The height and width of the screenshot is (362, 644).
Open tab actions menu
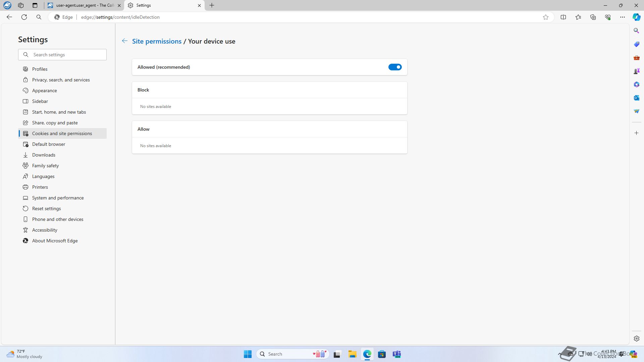(35, 5)
